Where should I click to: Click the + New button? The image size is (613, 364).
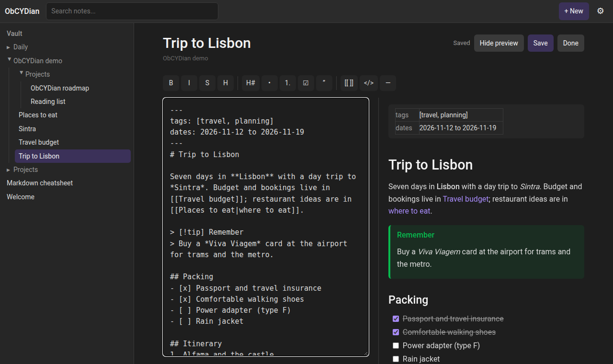point(574,11)
